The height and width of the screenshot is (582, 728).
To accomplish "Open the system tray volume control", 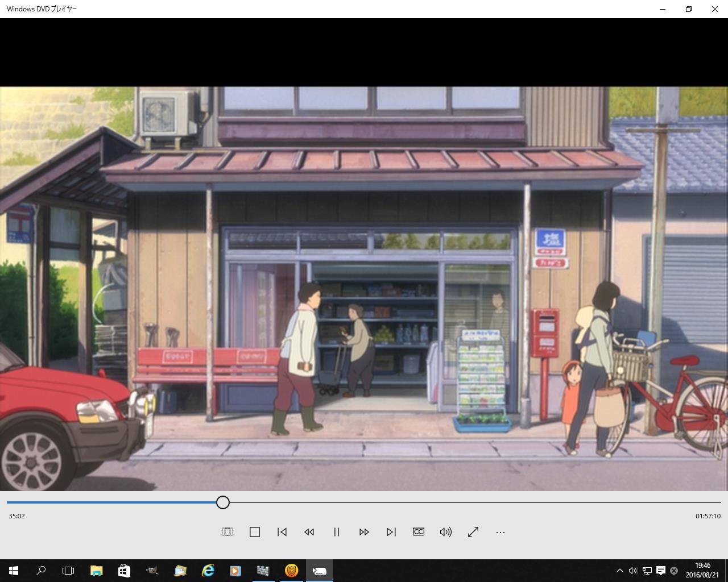I will [633, 571].
